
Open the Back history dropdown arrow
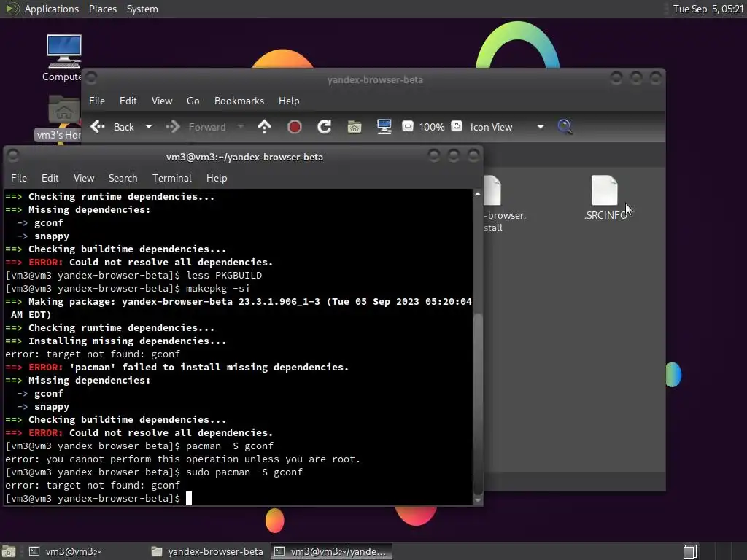coord(149,127)
